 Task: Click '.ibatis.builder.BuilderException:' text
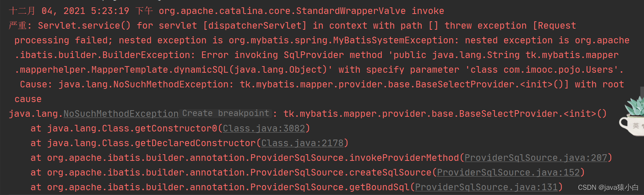click(105, 55)
